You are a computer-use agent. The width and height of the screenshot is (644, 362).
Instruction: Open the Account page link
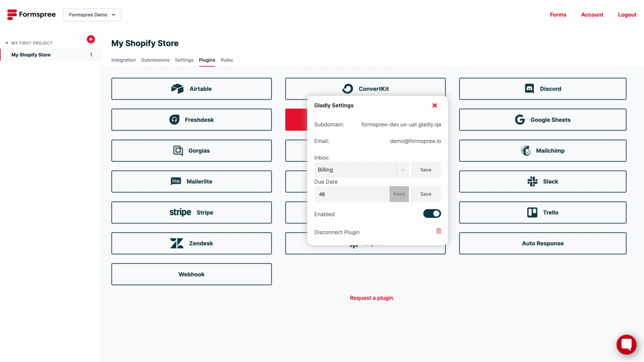coord(592,15)
